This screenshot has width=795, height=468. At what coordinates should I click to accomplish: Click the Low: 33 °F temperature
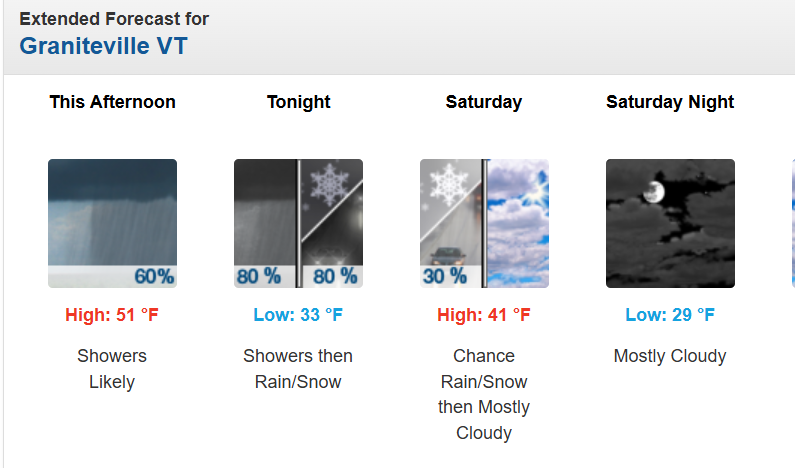tap(298, 315)
